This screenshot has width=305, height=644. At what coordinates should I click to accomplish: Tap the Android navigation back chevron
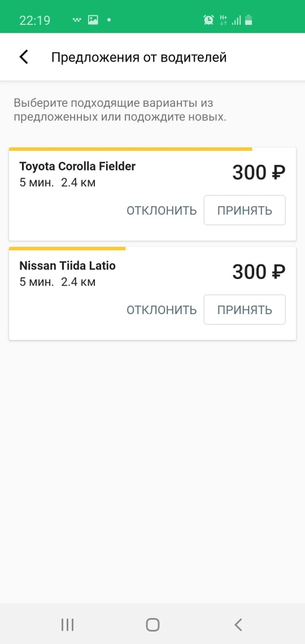click(x=238, y=625)
